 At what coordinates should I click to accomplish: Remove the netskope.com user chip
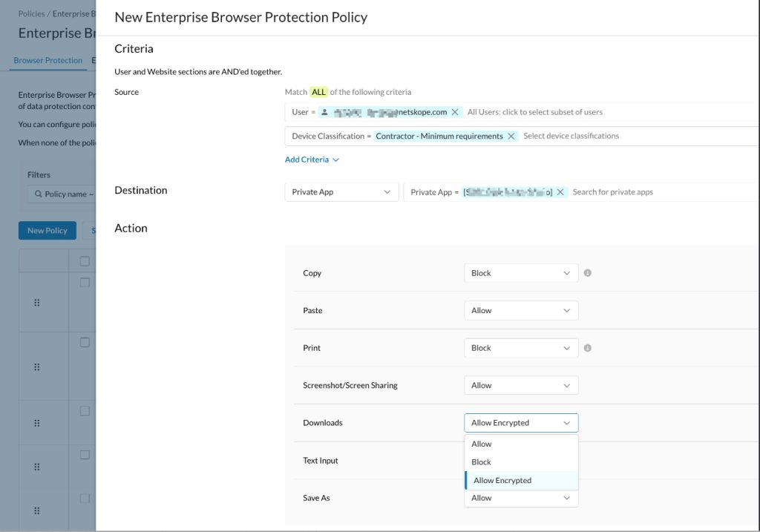pos(455,112)
